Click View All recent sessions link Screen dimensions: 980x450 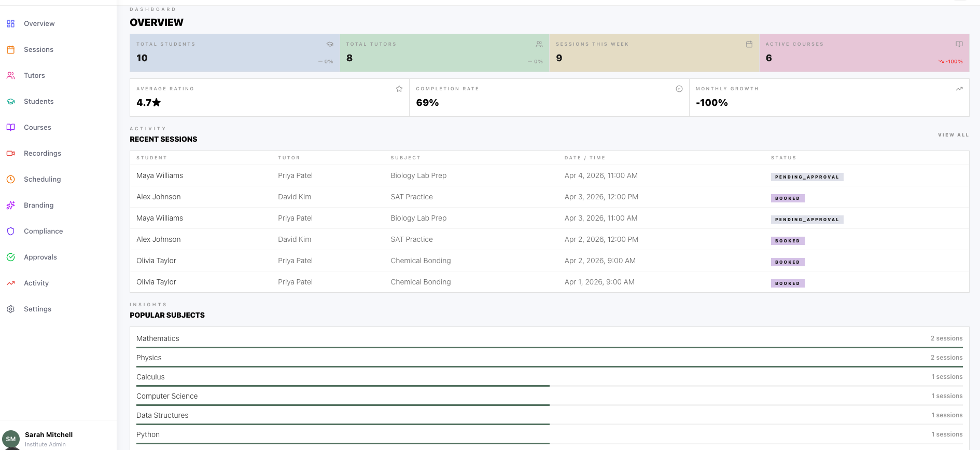[x=953, y=135]
